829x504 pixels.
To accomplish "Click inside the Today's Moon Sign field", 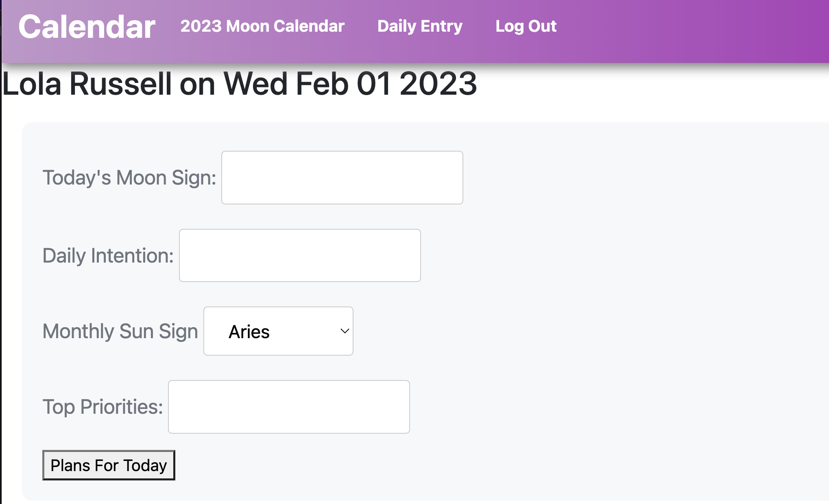I will pos(342,177).
